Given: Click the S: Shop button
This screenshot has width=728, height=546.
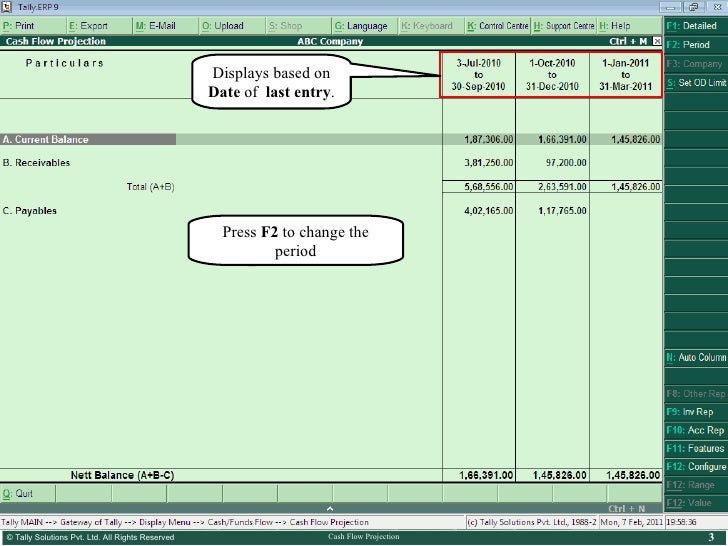Looking at the screenshot, I should [298, 26].
